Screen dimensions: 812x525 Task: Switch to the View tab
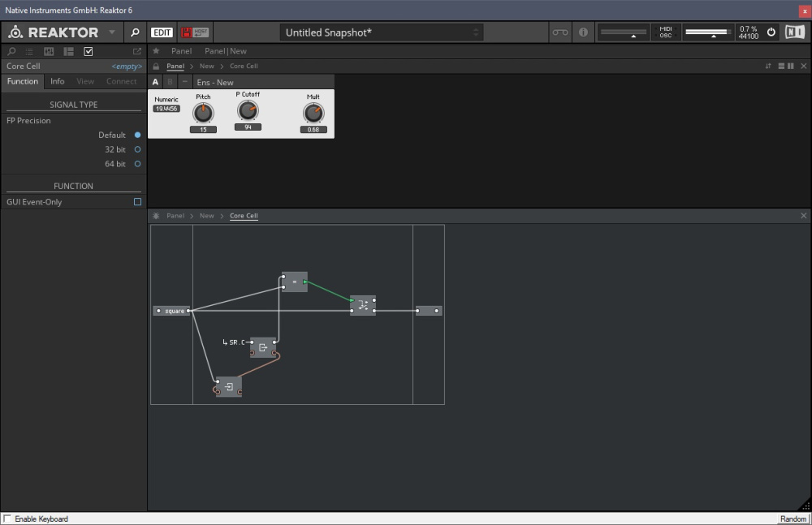(85, 81)
